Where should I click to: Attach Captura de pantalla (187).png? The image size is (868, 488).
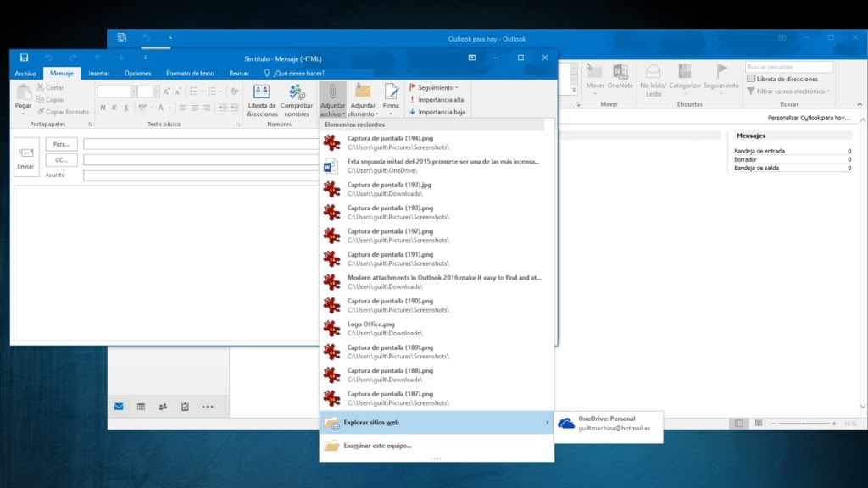tap(437, 398)
